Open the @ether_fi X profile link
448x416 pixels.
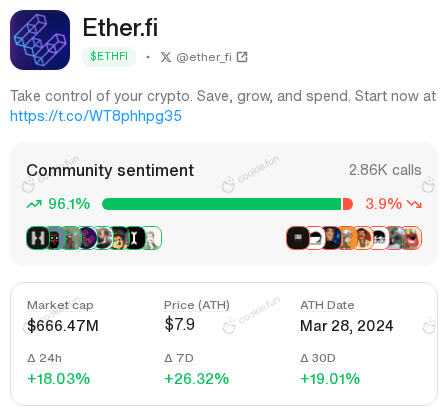click(204, 57)
